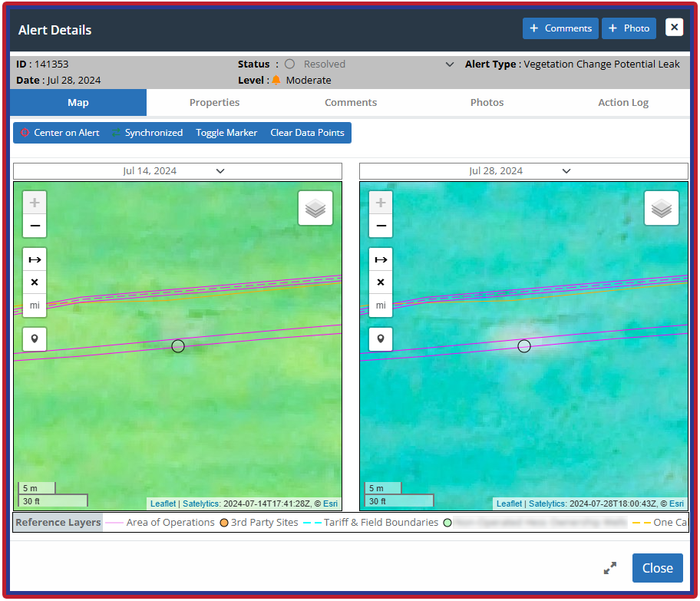
Task: Click Toggle Marker button
Action: coord(226,133)
